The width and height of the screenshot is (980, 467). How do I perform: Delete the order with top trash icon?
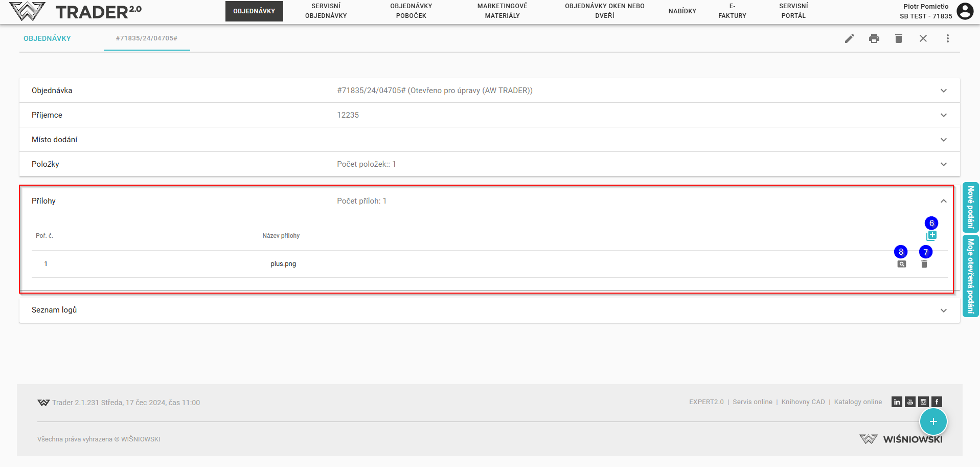(x=898, y=38)
